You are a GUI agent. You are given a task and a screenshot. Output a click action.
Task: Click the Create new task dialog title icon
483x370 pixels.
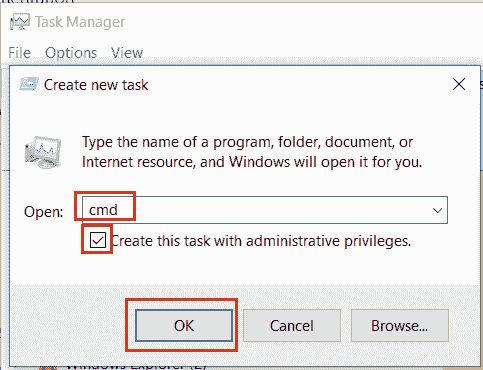[x=29, y=84]
